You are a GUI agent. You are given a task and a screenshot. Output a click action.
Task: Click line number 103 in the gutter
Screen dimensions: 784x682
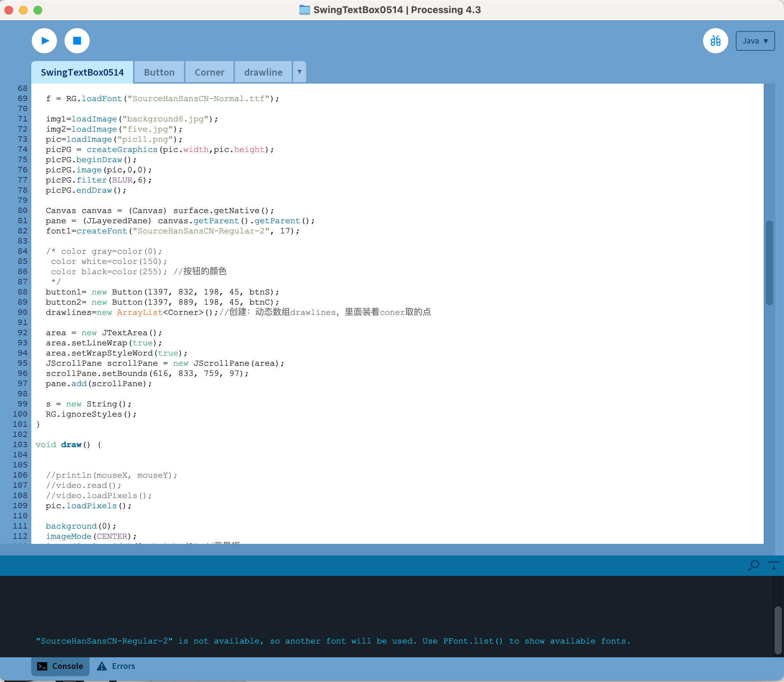click(20, 445)
